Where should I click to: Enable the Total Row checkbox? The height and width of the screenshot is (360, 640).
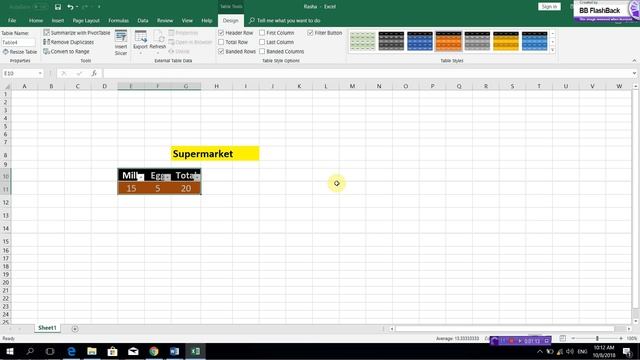coord(221,42)
